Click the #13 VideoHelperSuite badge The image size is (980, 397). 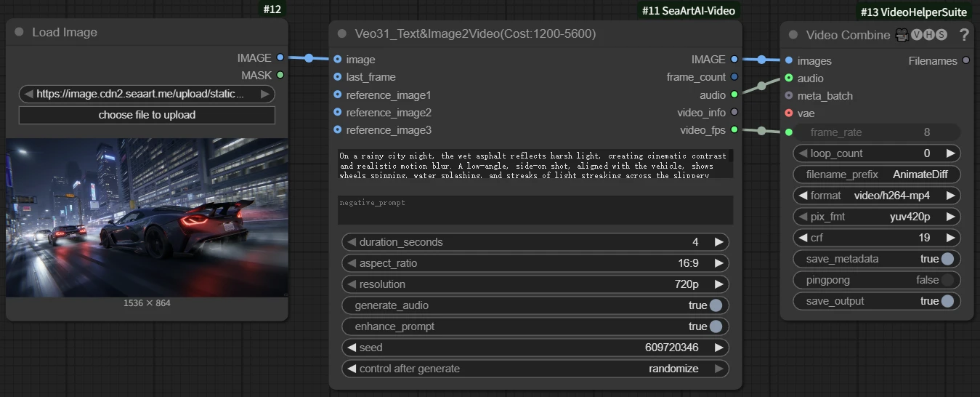coord(913,12)
